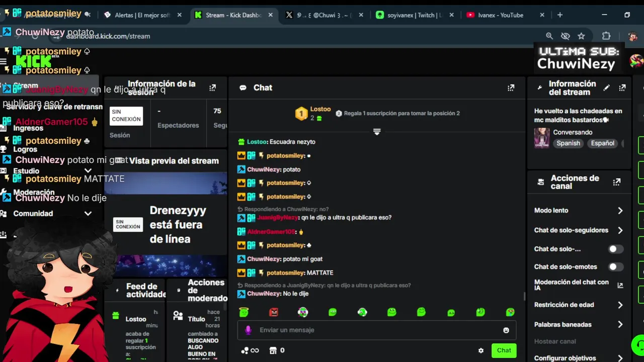
Task: Switch to soyivanex Twitch tab
Action: (x=414, y=15)
